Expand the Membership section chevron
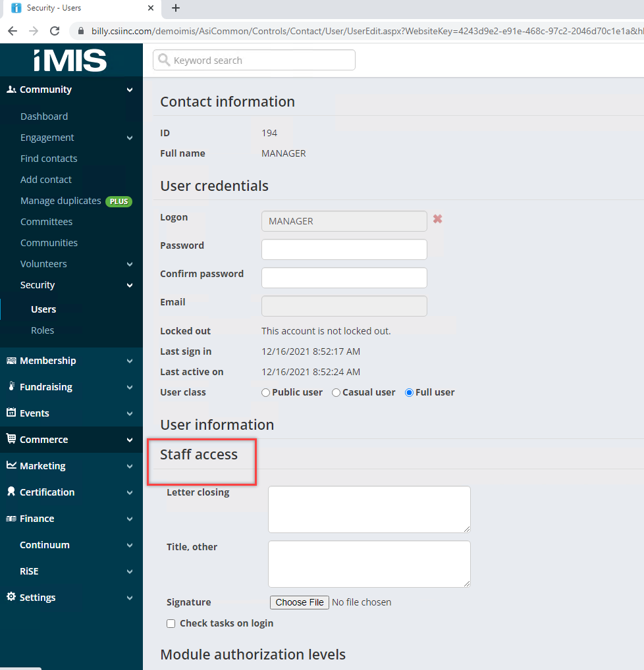Viewport: 644px width, 670px height. (x=130, y=361)
